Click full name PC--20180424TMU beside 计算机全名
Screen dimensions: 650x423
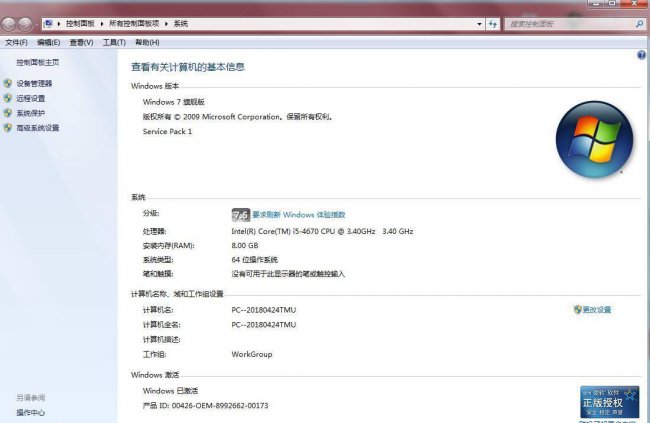tap(264, 325)
